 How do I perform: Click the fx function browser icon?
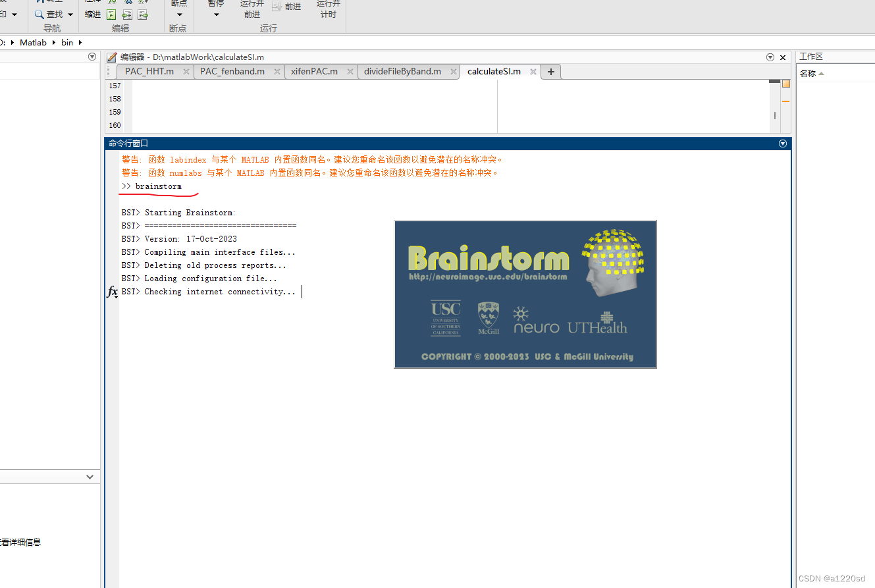point(113,292)
